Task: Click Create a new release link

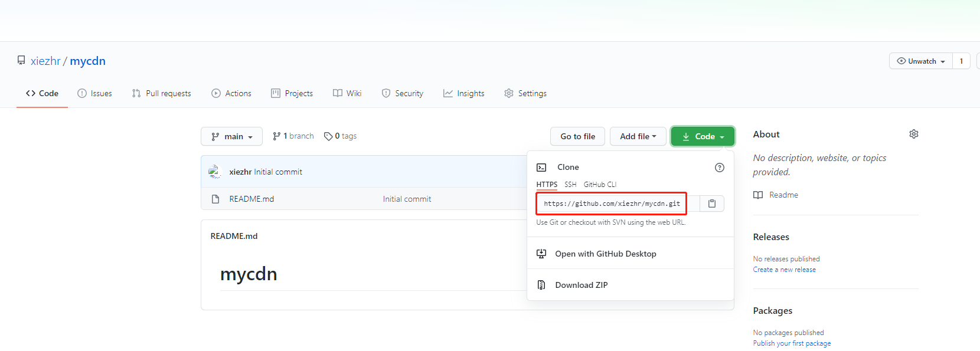Action: (784, 270)
